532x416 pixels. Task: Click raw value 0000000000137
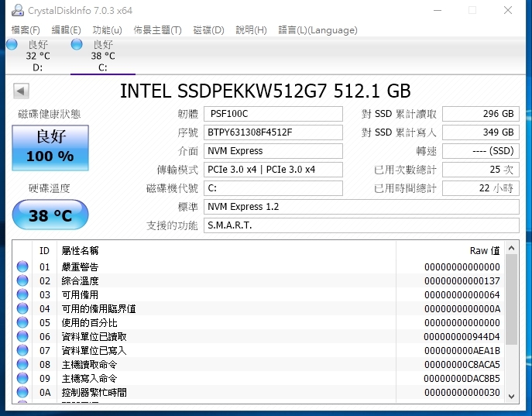[462, 281]
